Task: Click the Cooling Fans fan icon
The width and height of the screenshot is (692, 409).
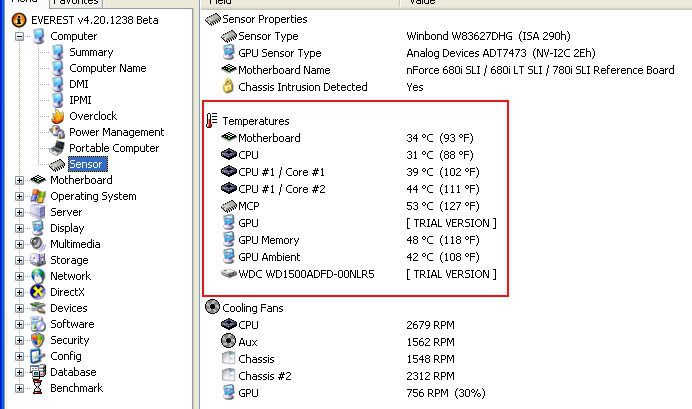Action: pyautogui.click(x=212, y=307)
